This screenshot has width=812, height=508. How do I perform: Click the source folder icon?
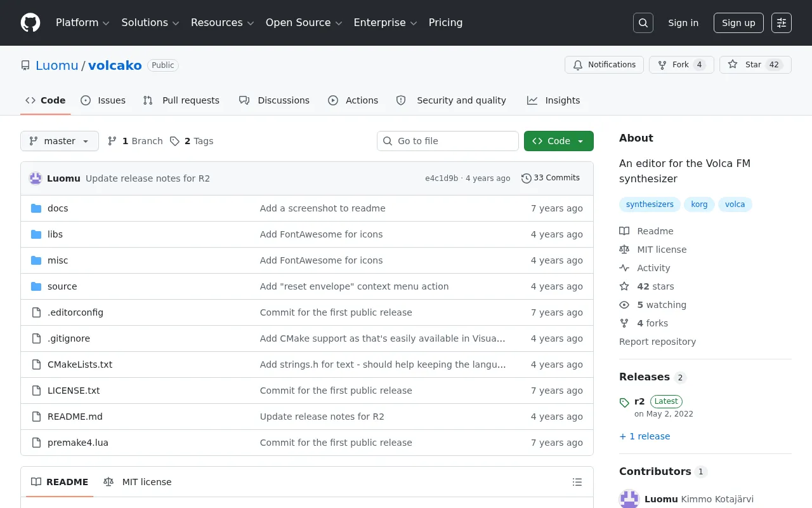pyautogui.click(x=36, y=286)
